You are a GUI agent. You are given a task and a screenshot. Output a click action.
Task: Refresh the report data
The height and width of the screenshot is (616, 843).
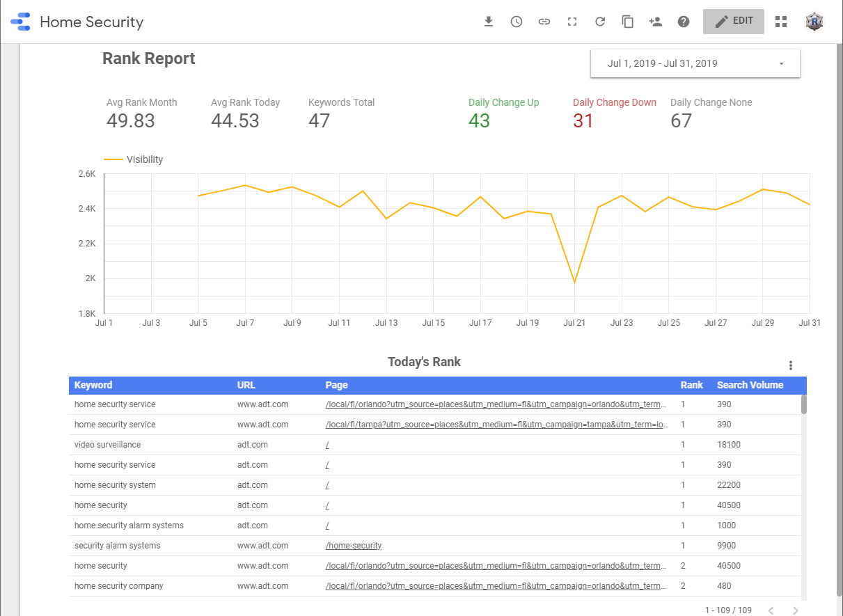tap(600, 22)
